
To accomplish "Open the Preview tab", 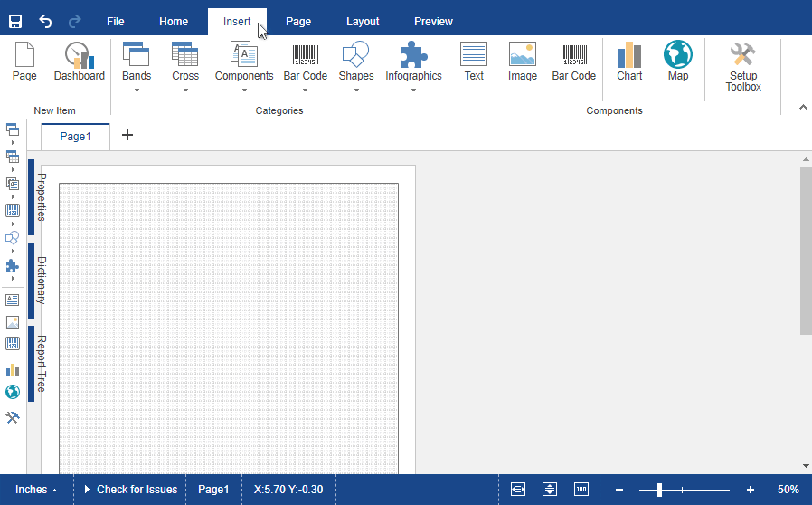I will coord(433,21).
